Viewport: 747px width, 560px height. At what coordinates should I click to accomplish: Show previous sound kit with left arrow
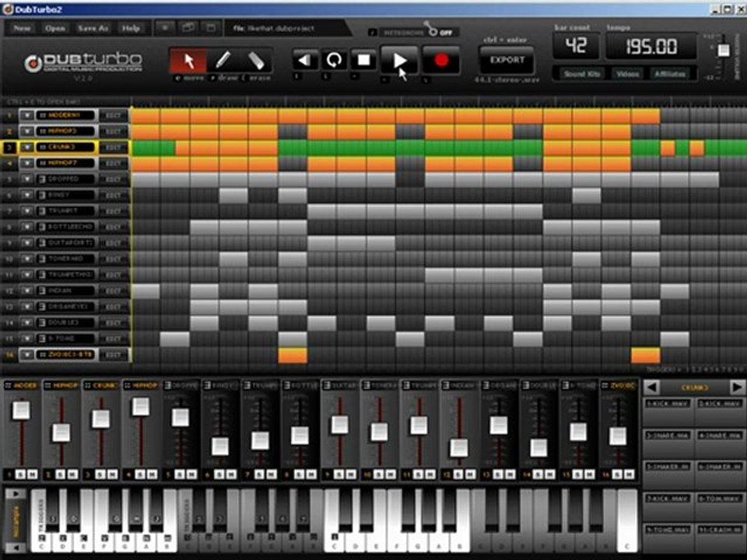click(x=651, y=387)
